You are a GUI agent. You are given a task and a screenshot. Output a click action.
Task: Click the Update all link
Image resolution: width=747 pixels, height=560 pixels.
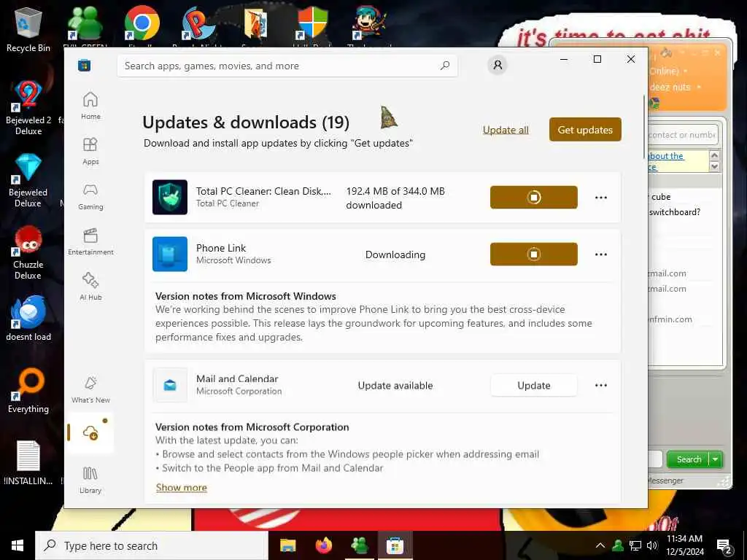tap(506, 130)
